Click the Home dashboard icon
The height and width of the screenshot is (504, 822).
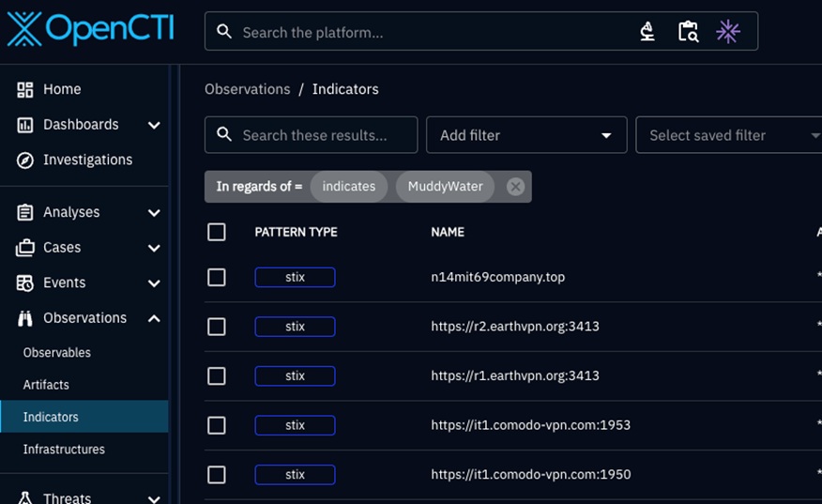click(24, 90)
